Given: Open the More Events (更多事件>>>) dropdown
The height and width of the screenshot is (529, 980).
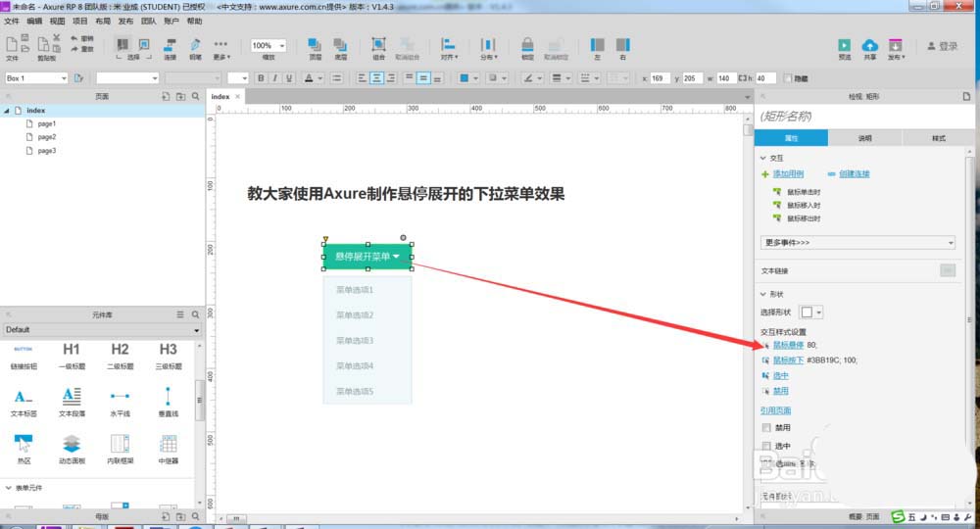Looking at the screenshot, I should coord(857,242).
